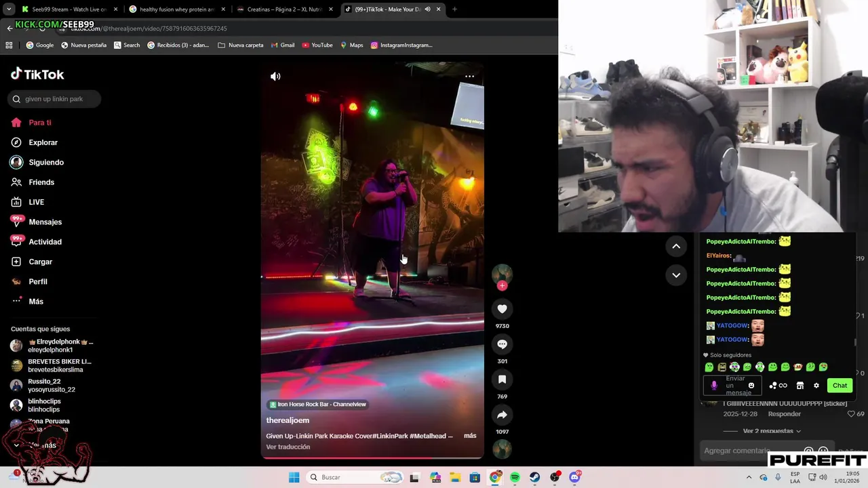Open followed account elreydelphonk1
The width and height of the screenshot is (868, 488).
tap(52, 346)
